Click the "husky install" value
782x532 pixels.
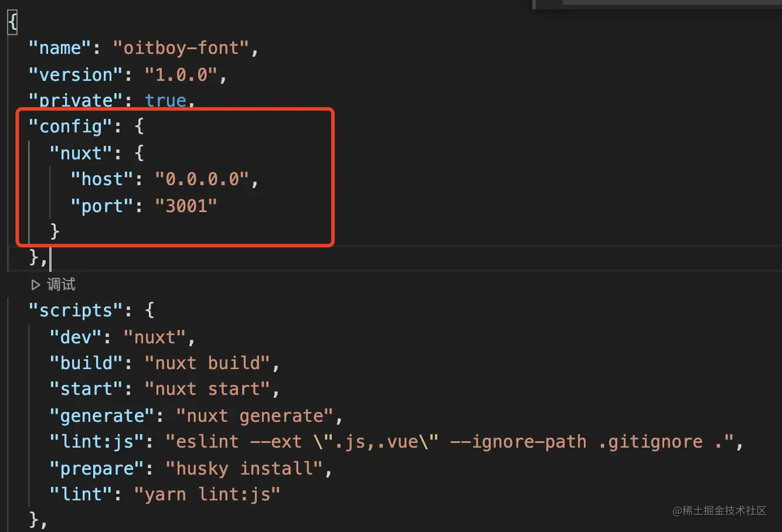(244, 468)
